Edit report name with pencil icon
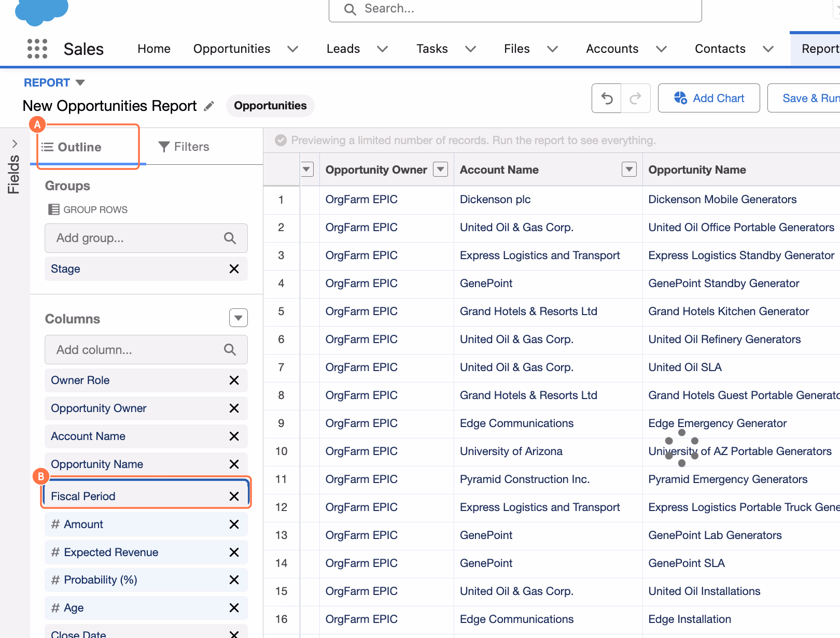Image resolution: width=840 pixels, height=638 pixels. pos(209,106)
